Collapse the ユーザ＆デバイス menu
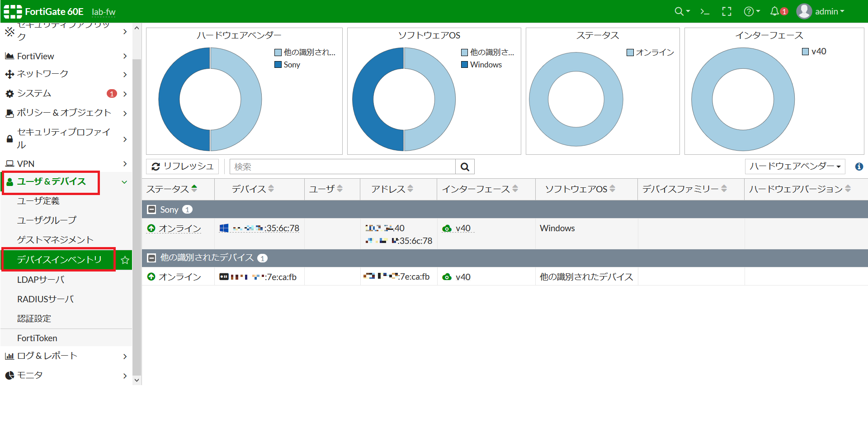The height and width of the screenshot is (443, 868). point(66,182)
